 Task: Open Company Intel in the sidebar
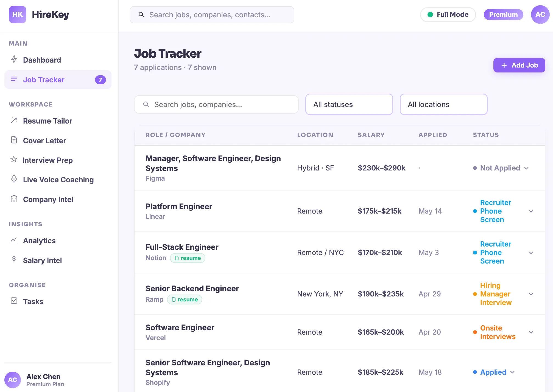click(x=58, y=199)
